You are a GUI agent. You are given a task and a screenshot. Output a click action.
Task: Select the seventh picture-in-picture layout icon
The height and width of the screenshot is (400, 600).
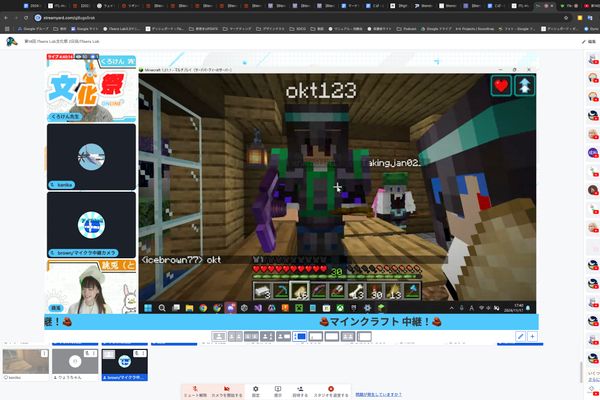[316, 336]
